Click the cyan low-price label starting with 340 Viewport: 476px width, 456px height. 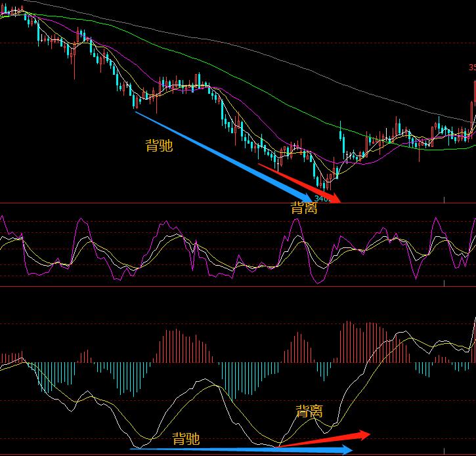click(322, 199)
